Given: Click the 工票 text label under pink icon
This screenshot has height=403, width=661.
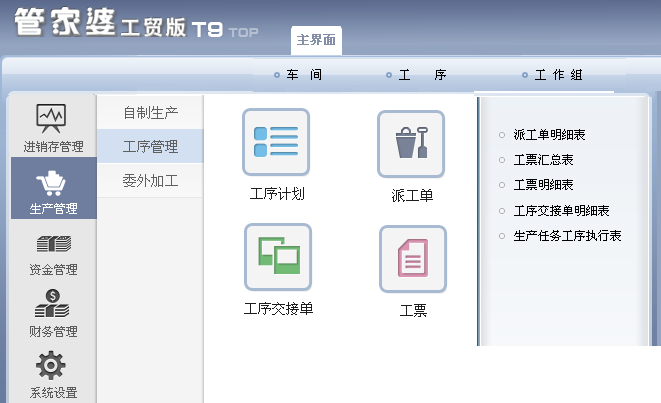Looking at the screenshot, I should pyautogui.click(x=413, y=311).
